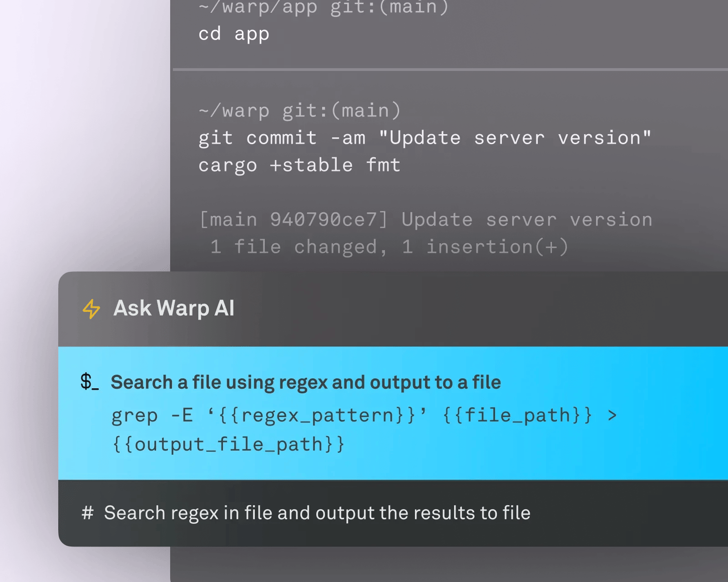Screen dimensions: 728x582
Task: Click the hash (#) query icon
Action: (x=87, y=513)
